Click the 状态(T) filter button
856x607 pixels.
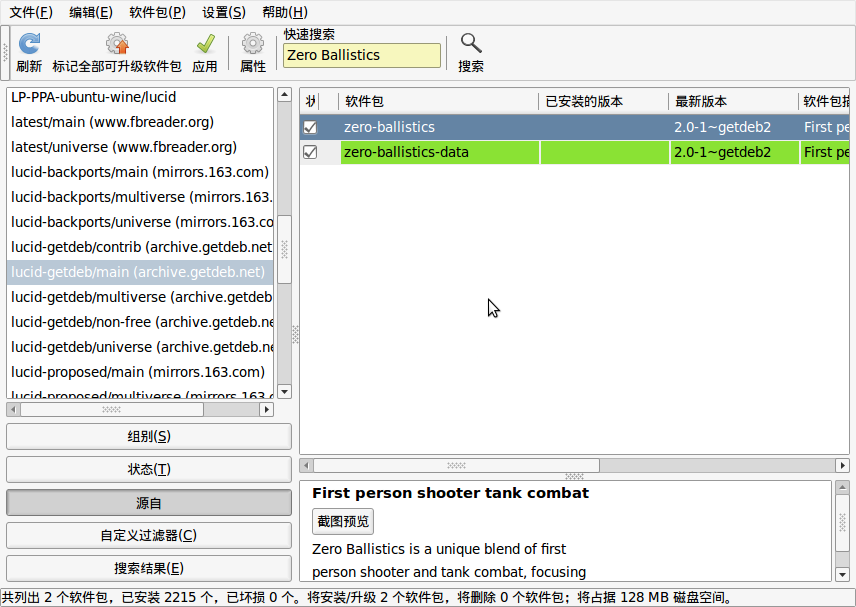pyautogui.click(x=149, y=469)
